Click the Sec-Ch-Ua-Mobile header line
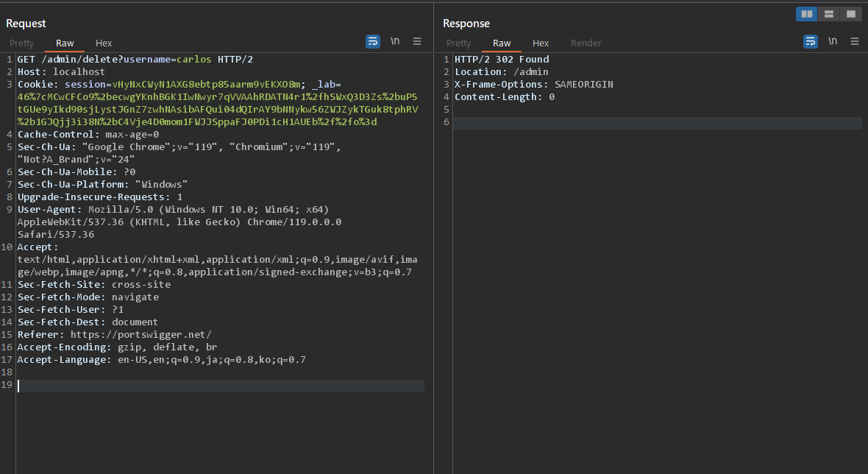Image resolution: width=868 pixels, height=474 pixels. point(77,172)
